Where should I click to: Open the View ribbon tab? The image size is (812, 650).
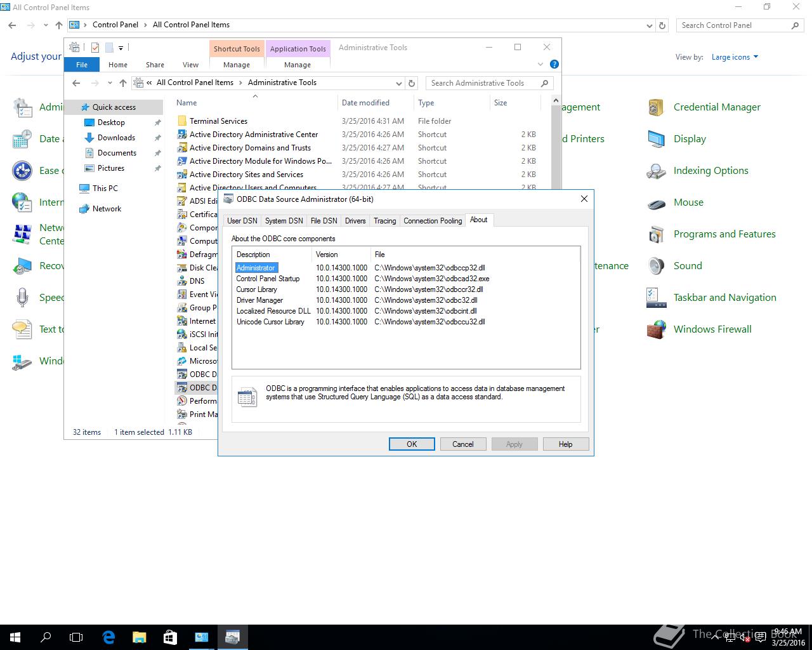190,65
